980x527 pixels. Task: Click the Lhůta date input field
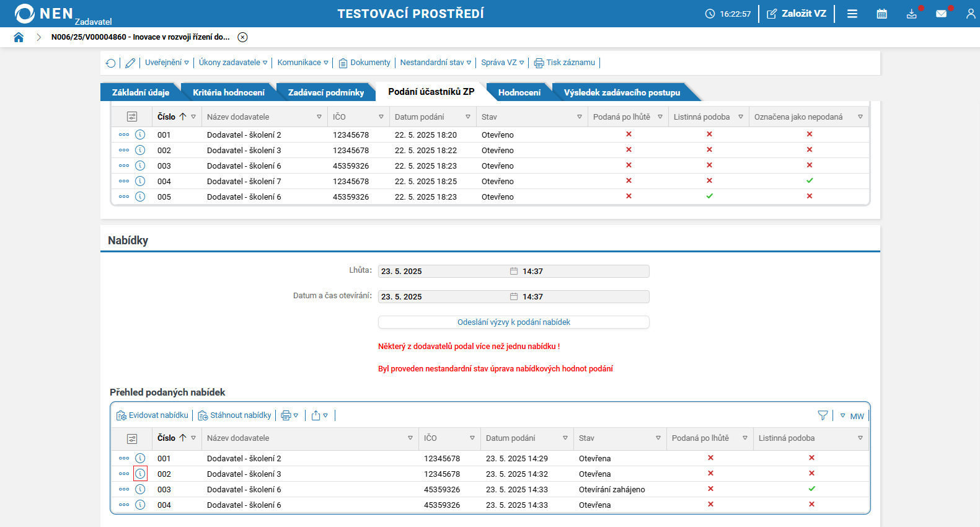(x=443, y=272)
